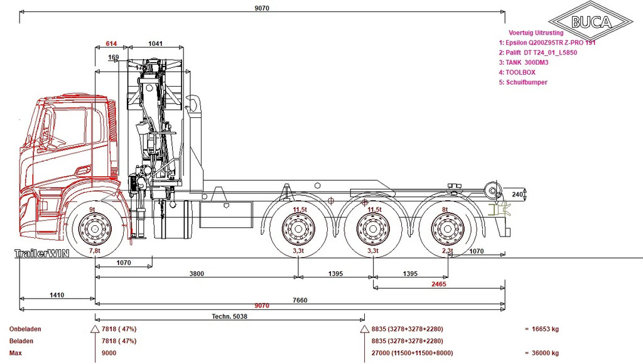The image size is (643, 364).
Task: Select the rear tow coupling symbol
Action: [500, 210]
